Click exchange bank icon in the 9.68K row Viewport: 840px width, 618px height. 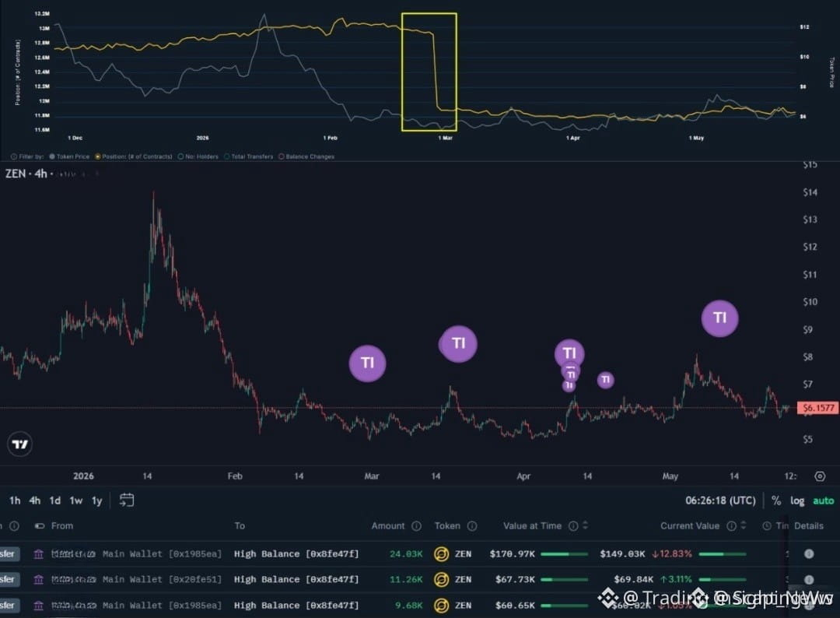(x=39, y=605)
